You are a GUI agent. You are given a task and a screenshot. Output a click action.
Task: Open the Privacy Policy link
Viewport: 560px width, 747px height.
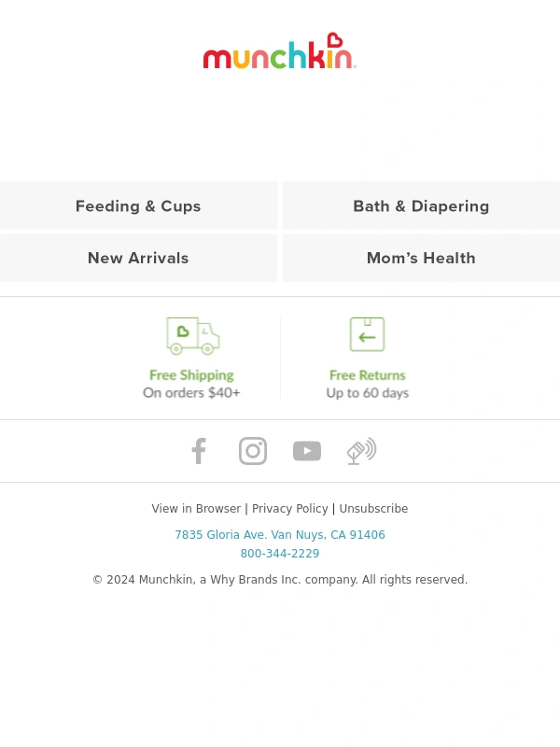point(290,508)
